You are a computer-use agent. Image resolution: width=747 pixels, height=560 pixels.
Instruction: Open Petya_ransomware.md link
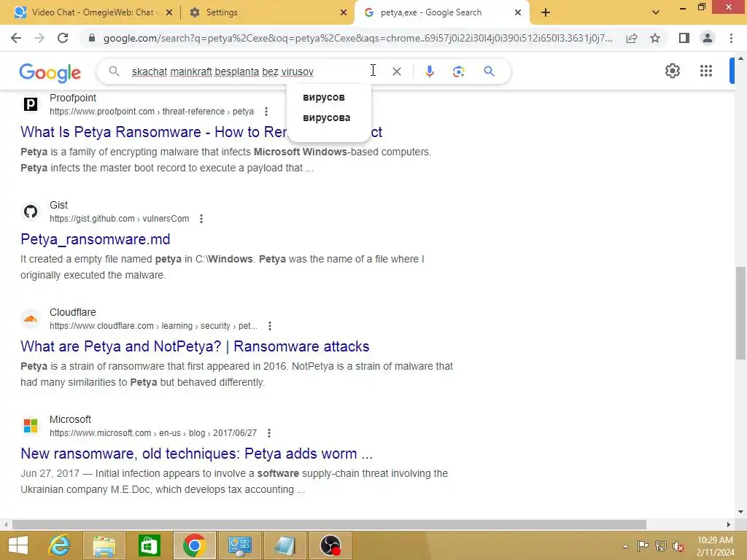coord(96,239)
